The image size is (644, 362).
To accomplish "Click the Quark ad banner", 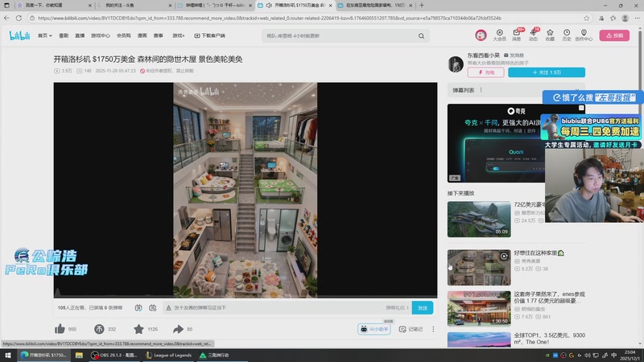I will tap(497, 143).
